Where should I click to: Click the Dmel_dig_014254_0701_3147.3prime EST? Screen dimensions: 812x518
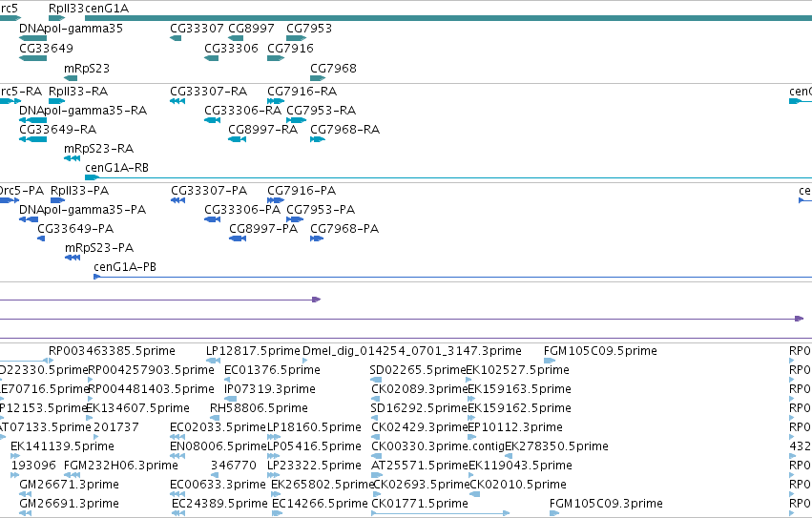pos(304,361)
